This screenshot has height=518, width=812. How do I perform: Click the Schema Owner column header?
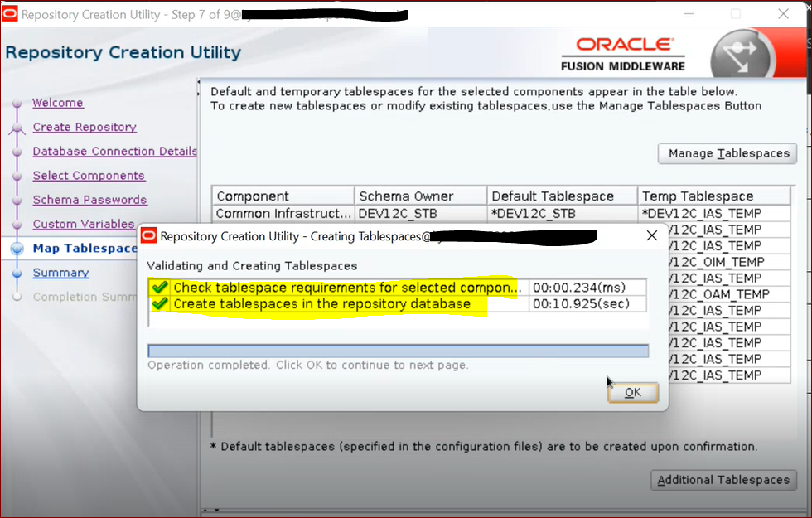[421, 196]
